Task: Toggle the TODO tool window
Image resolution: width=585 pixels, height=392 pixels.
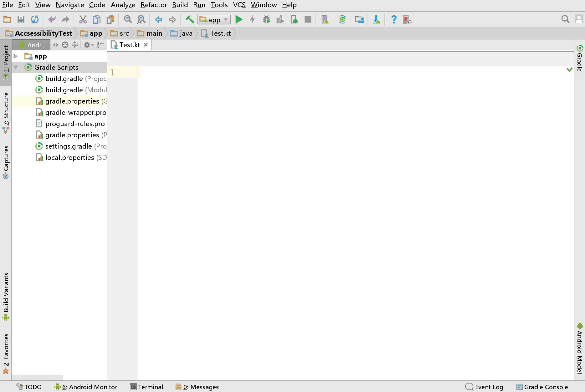Action: pos(29,387)
